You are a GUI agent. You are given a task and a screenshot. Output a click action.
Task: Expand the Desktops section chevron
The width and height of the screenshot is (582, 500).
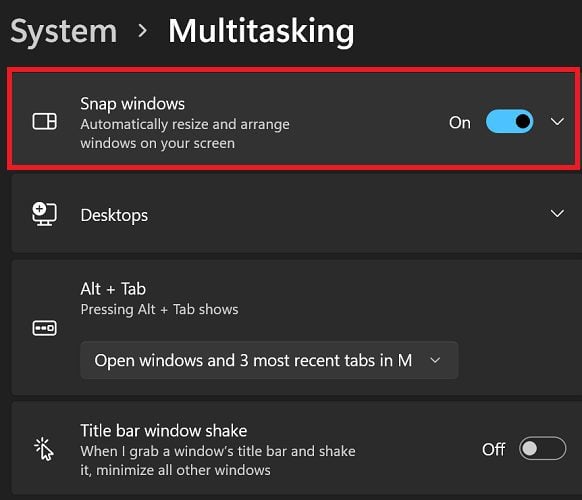point(557,213)
